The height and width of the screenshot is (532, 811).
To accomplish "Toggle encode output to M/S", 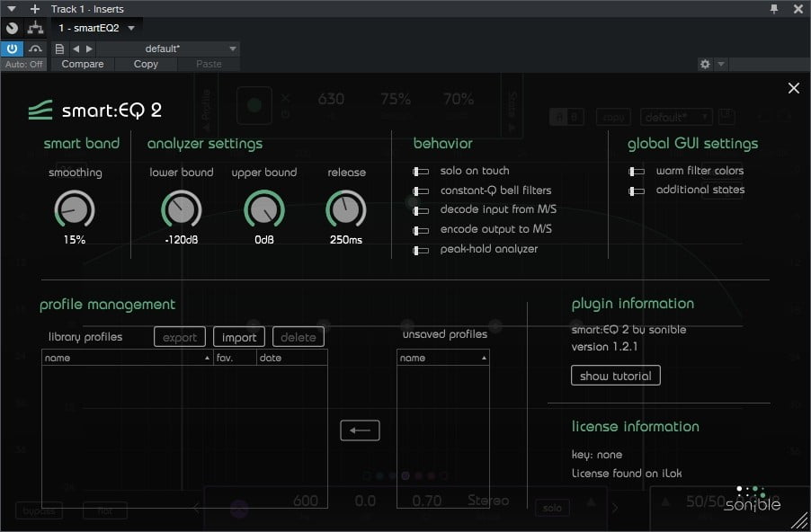I will point(421,230).
